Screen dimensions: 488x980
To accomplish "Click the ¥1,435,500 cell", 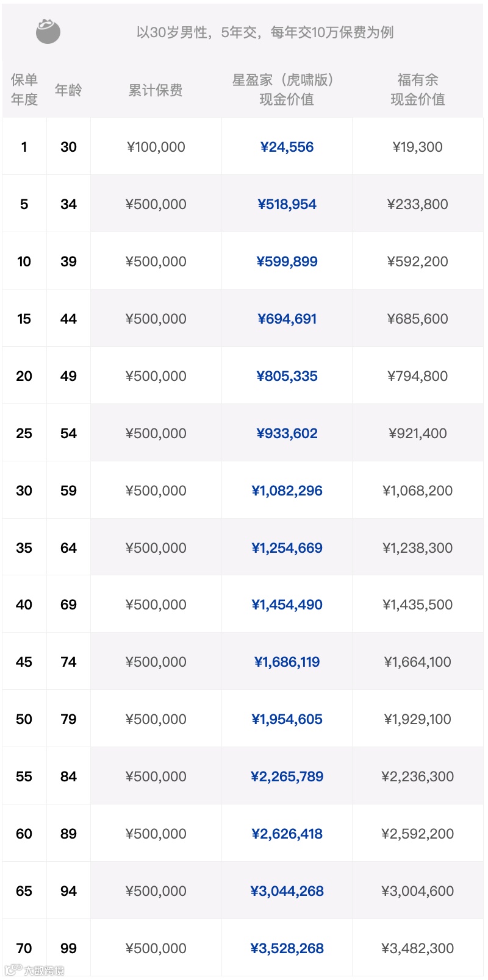I will [x=418, y=605].
